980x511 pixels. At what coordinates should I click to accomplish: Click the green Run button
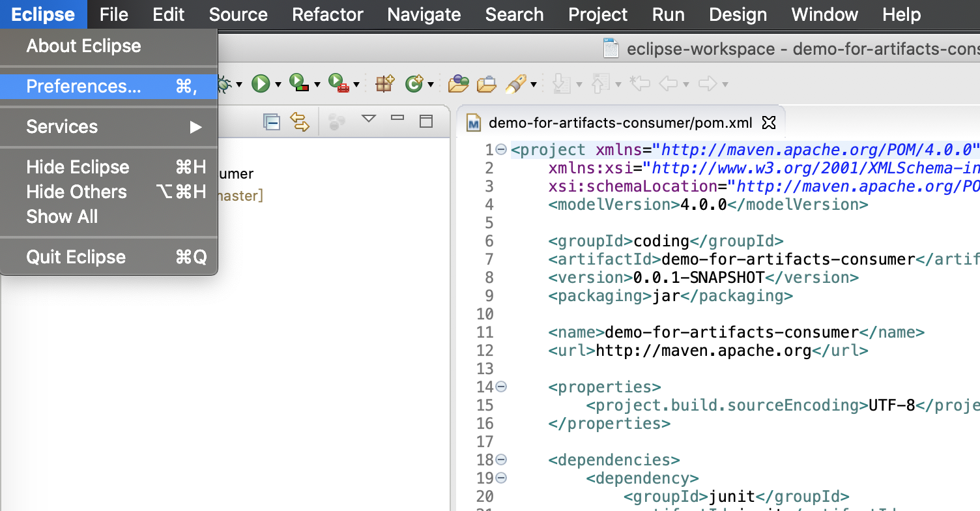click(x=261, y=83)
